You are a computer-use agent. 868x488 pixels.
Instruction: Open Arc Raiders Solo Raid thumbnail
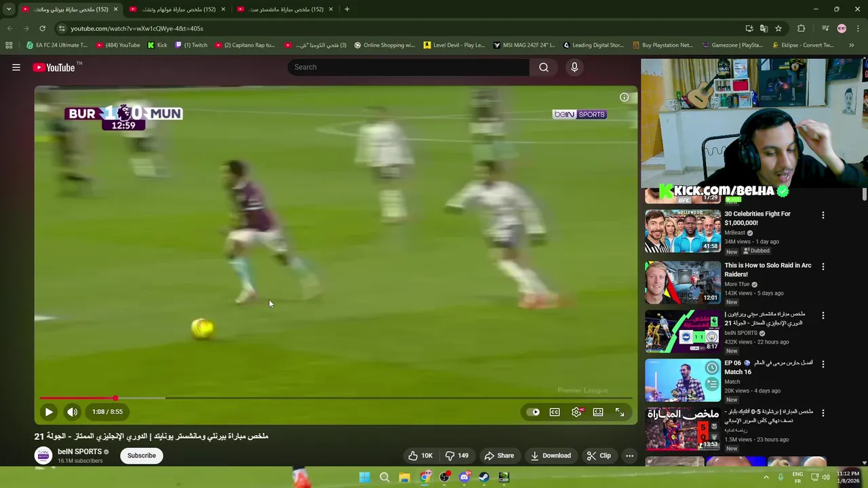coord(683,283)
